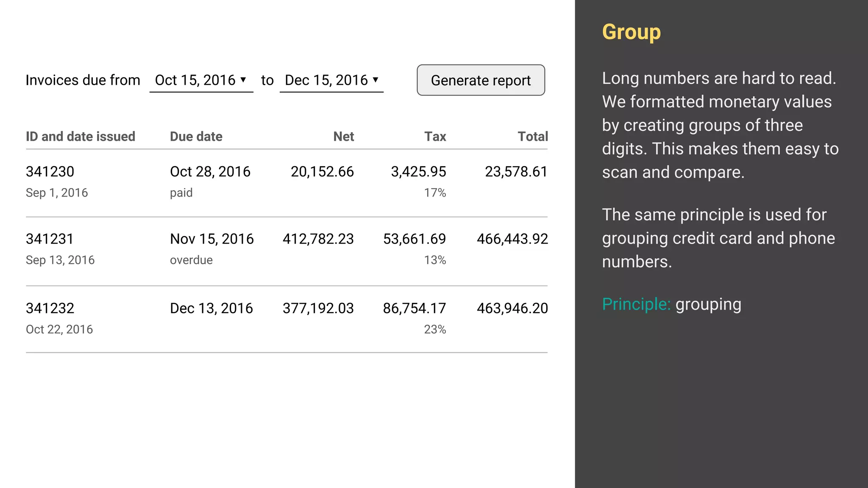Click due date 'Oct 28, 2016'
Image resolution: width=868 pixels, height=488 pixels.
pos(210,172)
